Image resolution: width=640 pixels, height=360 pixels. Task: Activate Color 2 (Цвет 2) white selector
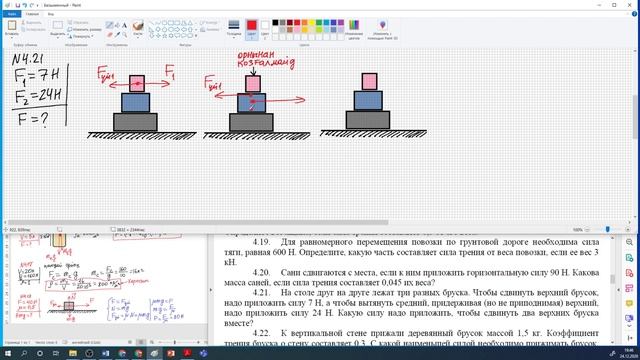coord(264,29)
